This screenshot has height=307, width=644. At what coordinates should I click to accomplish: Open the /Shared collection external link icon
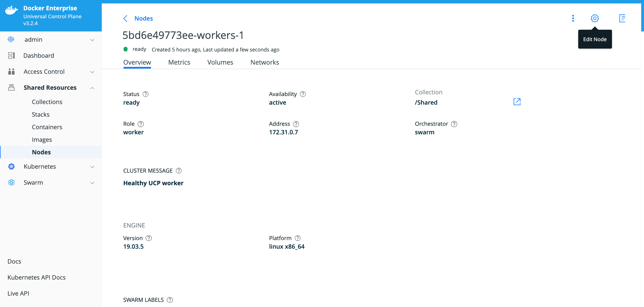pos(517,102)
